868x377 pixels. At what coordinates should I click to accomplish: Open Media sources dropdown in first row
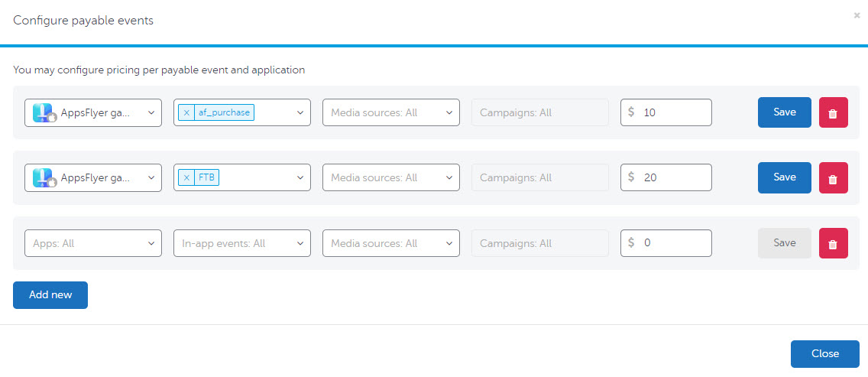pos(390,112)
